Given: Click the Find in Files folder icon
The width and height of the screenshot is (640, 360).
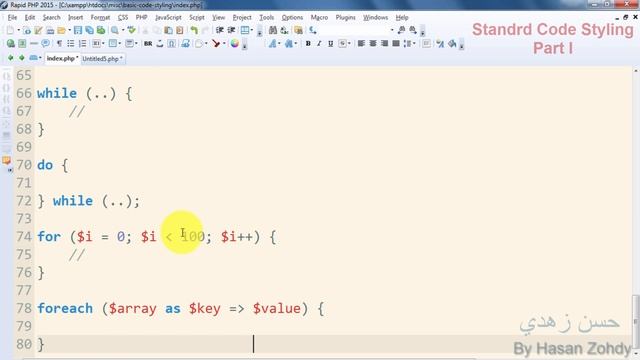Looking at the screenshot, I should [298, 30].
